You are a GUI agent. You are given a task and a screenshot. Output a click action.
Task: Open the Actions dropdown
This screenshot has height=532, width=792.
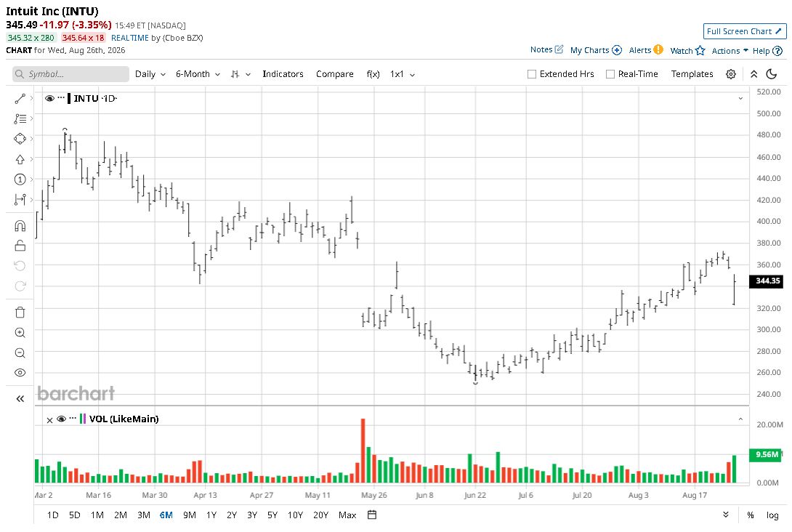point(730,51)
